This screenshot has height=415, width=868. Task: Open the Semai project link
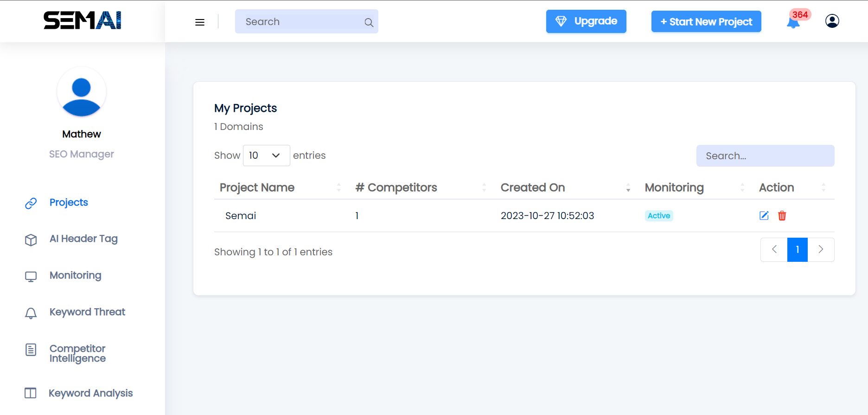click(x=240, y=215)
